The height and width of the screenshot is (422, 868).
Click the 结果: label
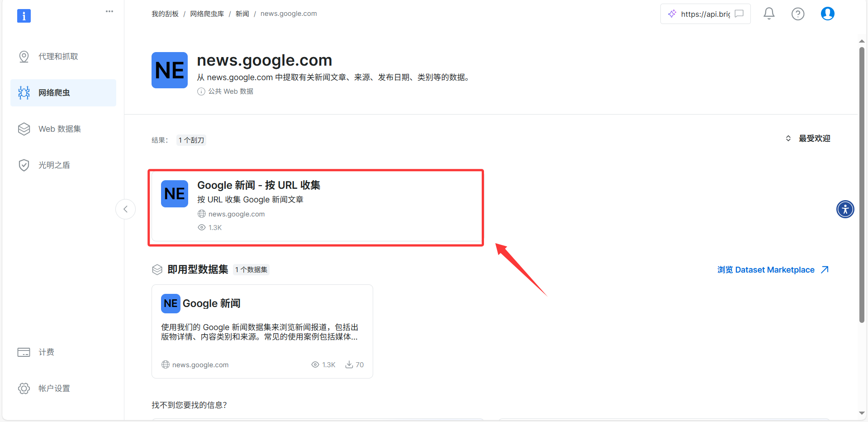point(160,140)
